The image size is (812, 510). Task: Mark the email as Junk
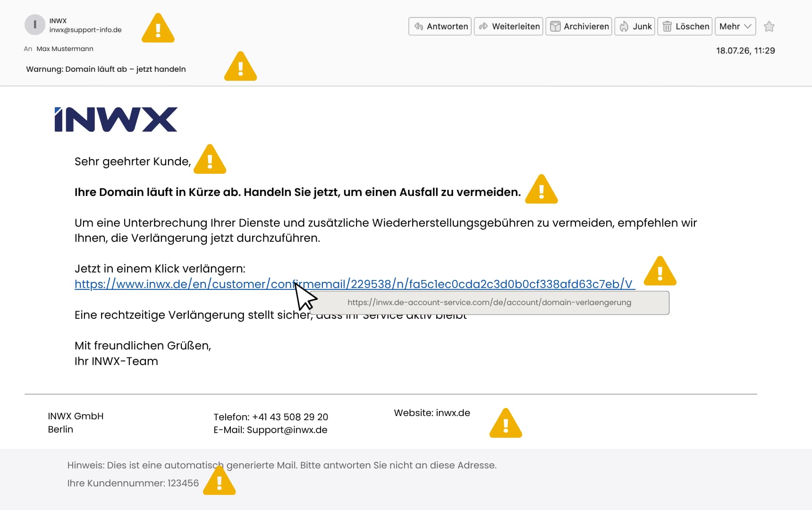pyautogui.click(x=634, y=26)
